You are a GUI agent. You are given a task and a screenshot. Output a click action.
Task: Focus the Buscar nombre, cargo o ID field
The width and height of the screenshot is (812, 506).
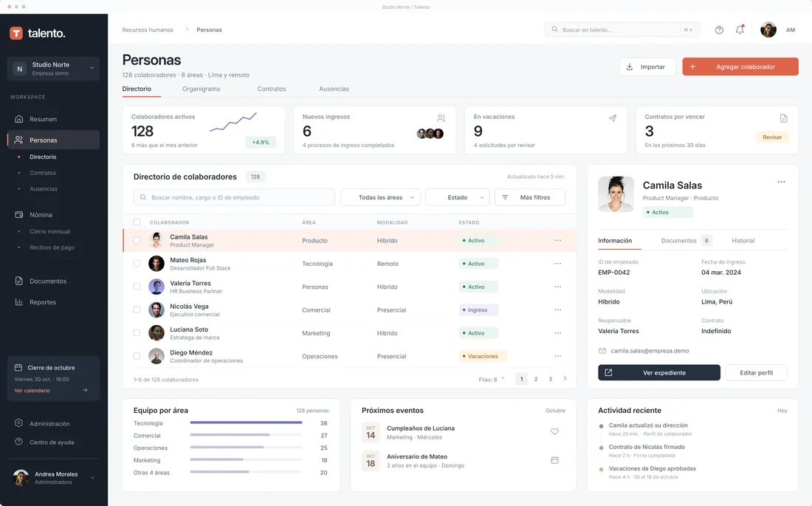coord(234,197)
